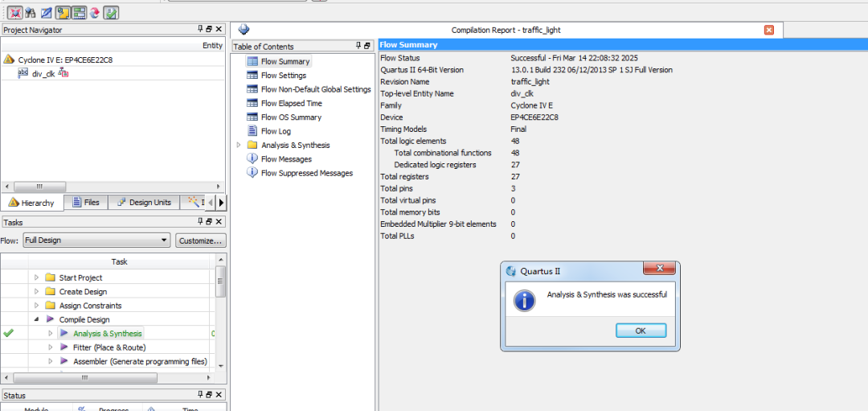The image size is (868, 411).
Task: Expand the Fitter (Place & Route) task
Action: (51, 347)
